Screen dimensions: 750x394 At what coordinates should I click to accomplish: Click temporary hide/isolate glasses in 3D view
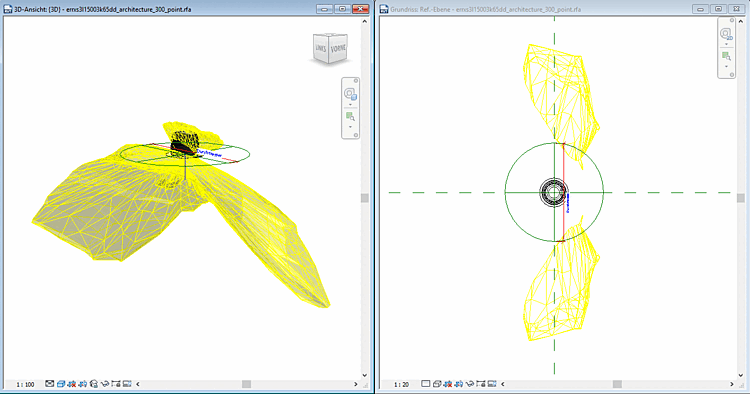[x=105, y=383]
